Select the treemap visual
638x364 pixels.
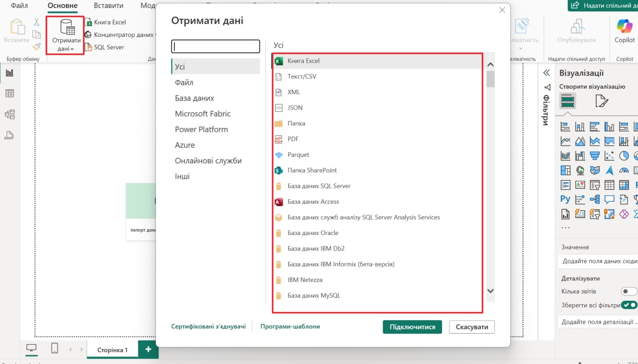[x=565, y=170]
